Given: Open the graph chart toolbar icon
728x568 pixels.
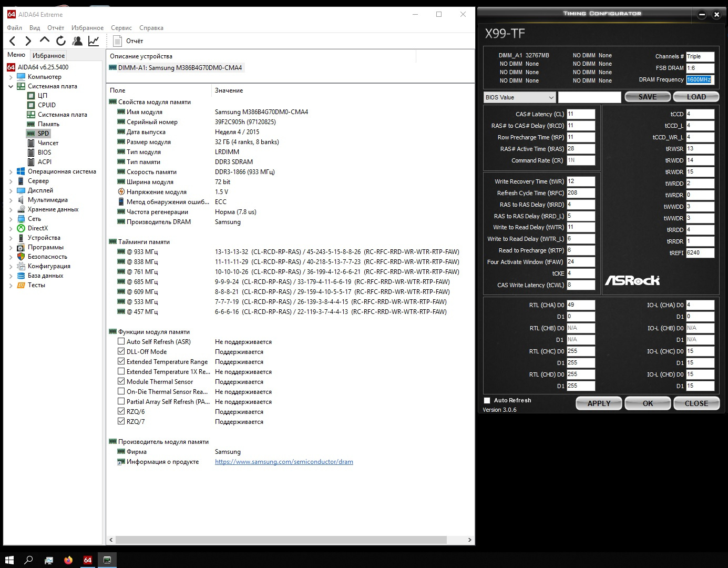Looking at the screenshot, I should click(94, 40).
